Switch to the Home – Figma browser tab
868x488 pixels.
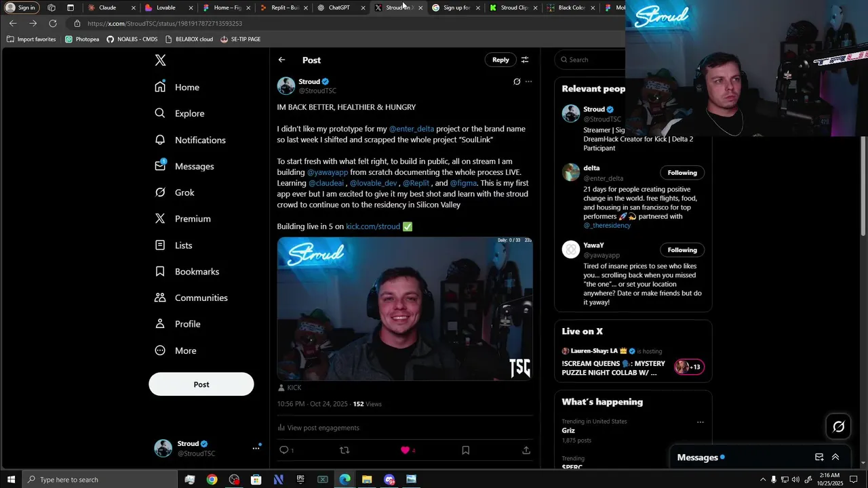[x=226, y=7]
